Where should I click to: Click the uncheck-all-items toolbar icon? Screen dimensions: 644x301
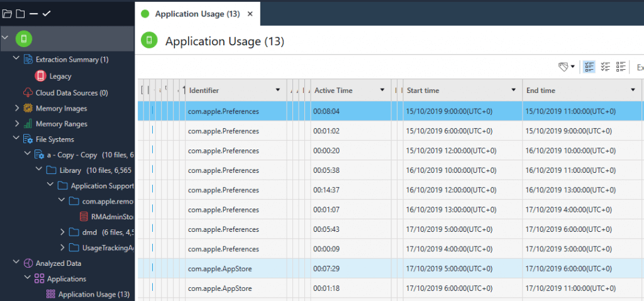point(621,67)
